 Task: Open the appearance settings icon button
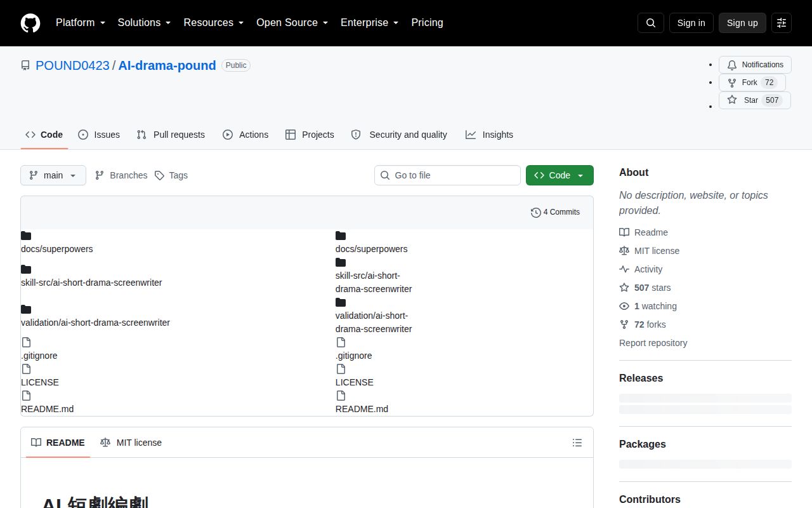click(782, 23)
